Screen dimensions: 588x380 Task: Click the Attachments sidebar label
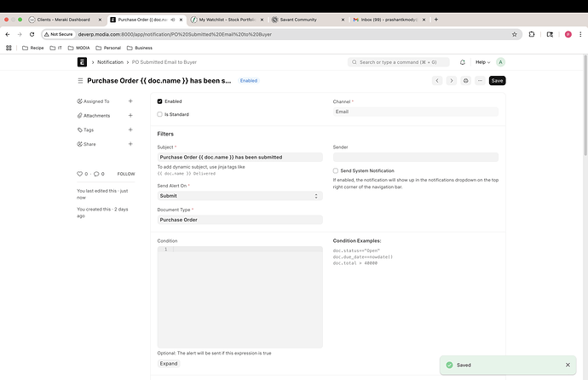(x=97, y=115)
